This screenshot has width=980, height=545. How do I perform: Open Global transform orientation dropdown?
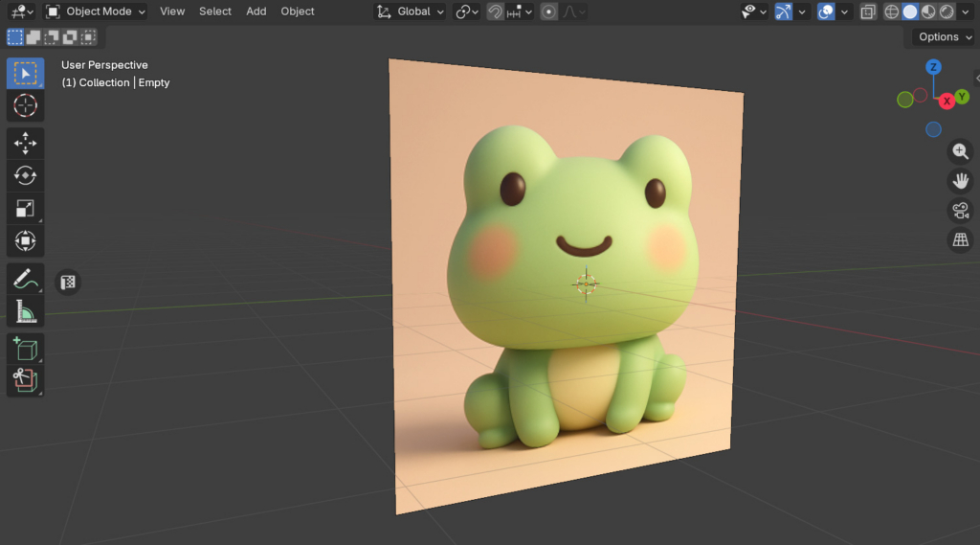click(x=410, y=11)
